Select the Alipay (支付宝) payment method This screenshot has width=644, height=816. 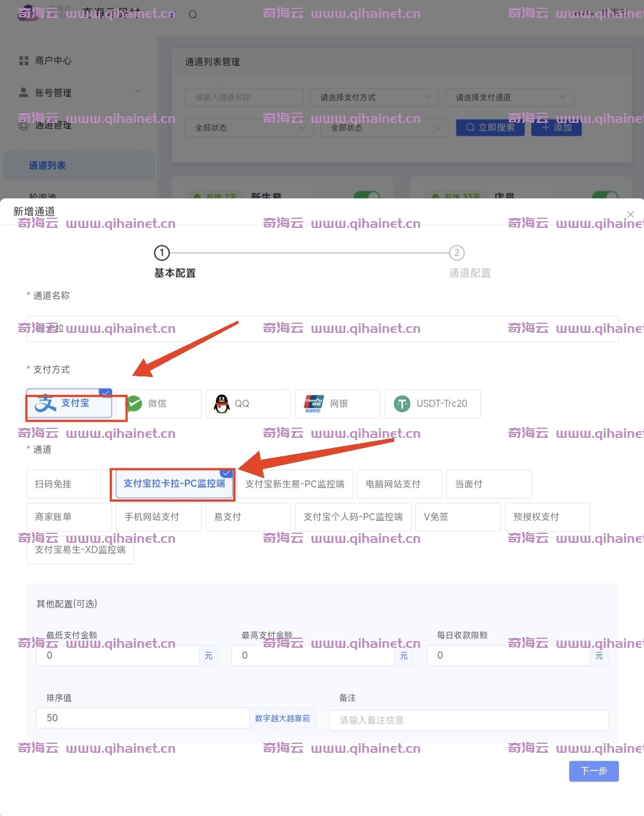pos(69,404)
